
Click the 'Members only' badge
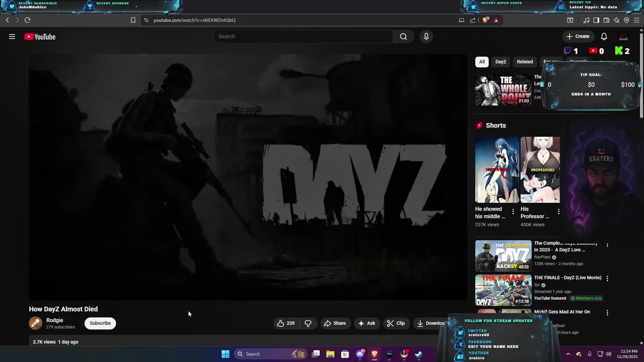tap(586, 298)
